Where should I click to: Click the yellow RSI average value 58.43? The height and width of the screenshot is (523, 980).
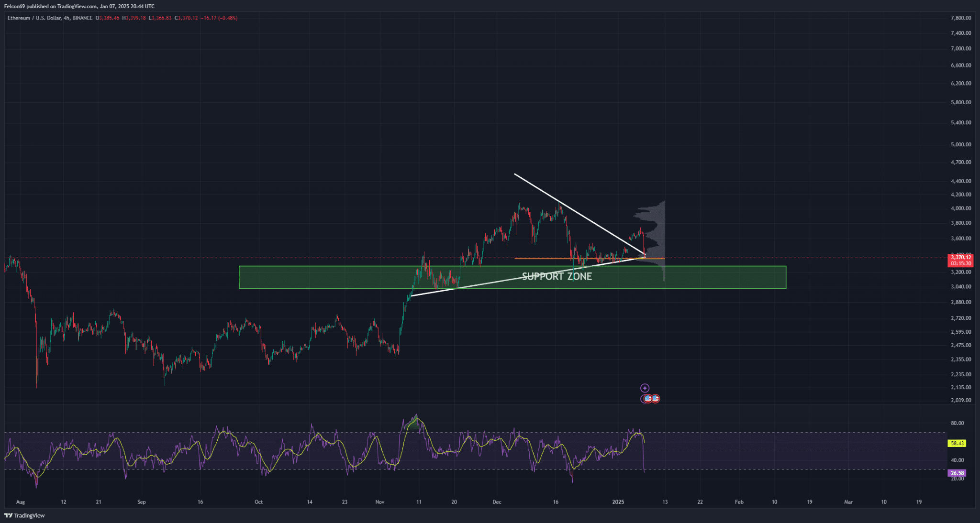(957, 443)
